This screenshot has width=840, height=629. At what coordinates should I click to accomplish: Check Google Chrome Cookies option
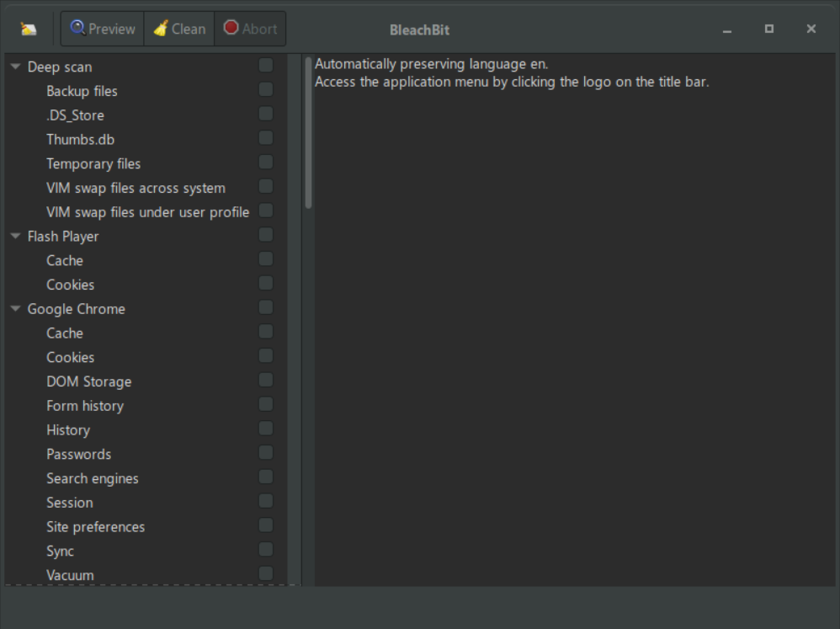[x=266, y=355]
